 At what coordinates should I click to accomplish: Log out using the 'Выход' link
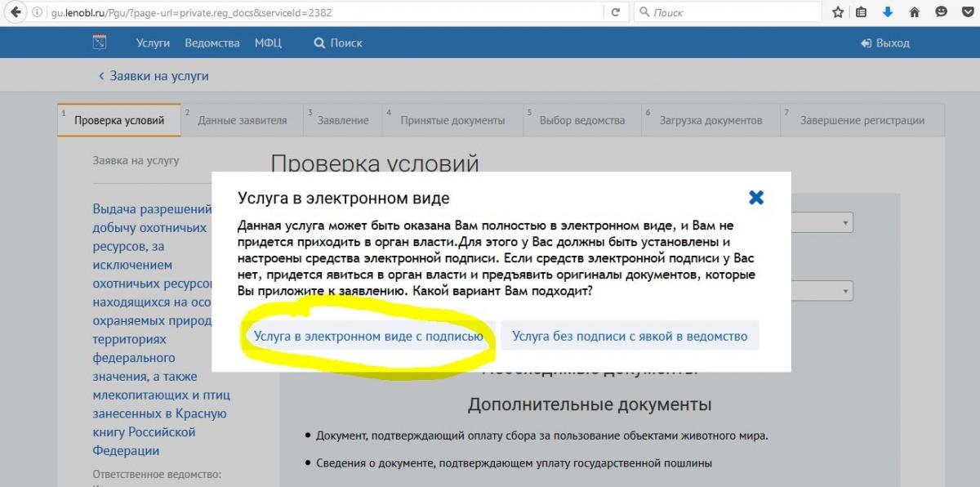coord(885,42)
